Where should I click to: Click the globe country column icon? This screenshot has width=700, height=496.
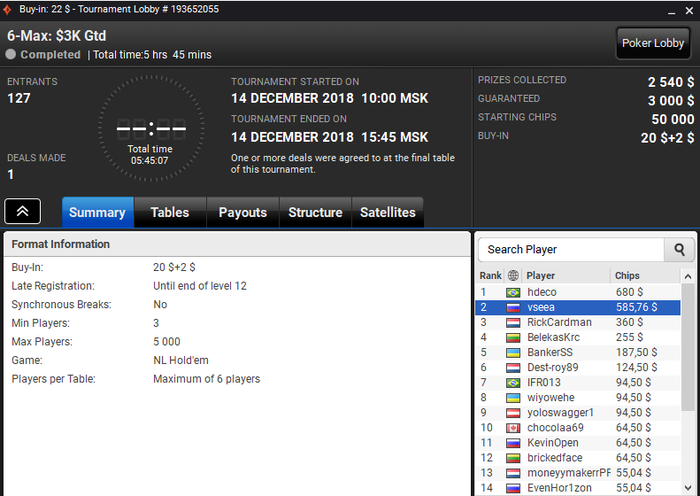(513, 275)
